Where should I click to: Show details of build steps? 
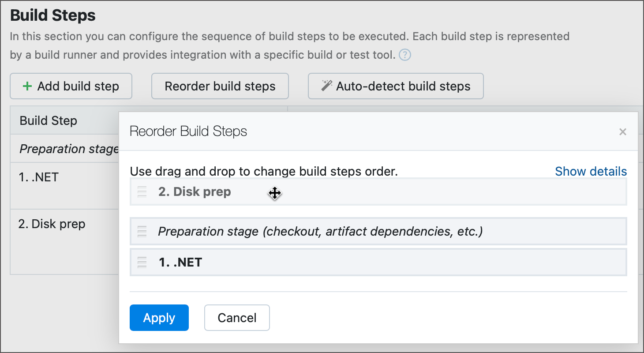coord(591,171)
